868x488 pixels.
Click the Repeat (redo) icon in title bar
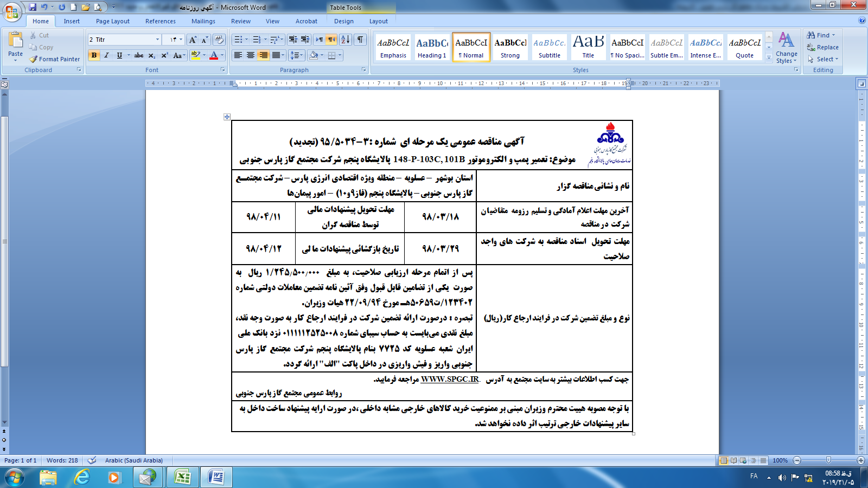click(x=62, y=7)
